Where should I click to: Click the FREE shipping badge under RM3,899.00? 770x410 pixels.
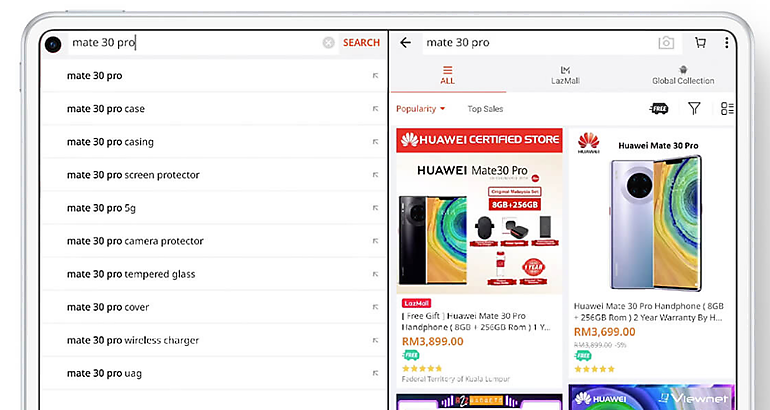[411, 355]
